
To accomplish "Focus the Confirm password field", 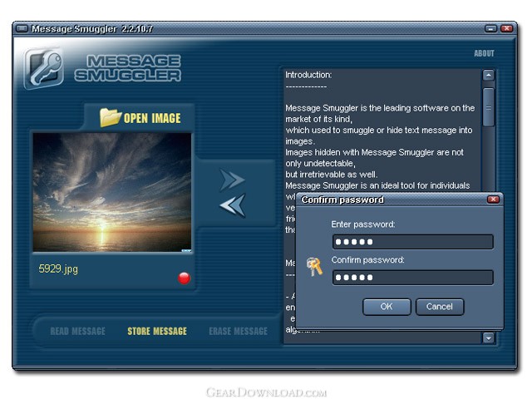I will pos(412,278).
